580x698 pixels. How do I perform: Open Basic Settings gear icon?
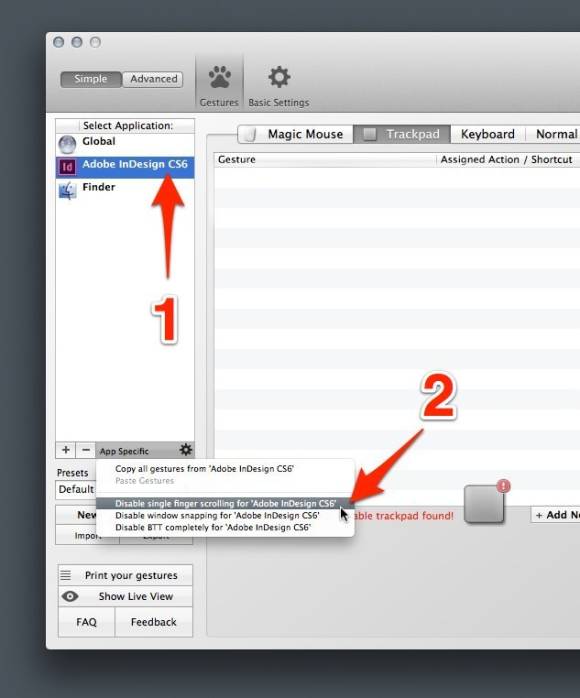(x=279, y=77)
